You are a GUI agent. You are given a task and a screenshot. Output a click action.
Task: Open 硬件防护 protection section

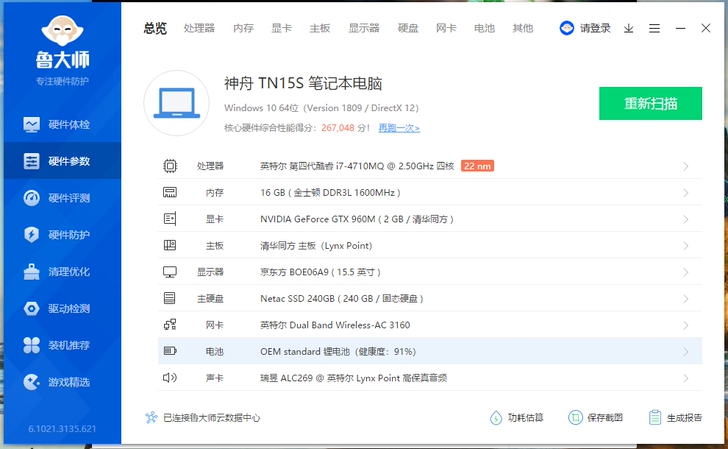point(62,234)
